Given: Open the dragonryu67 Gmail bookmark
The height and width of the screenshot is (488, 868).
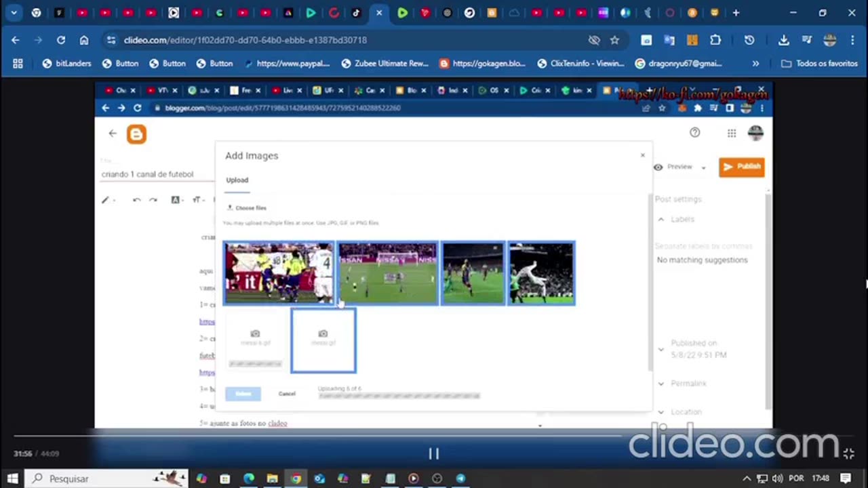Looking at the screenshot, I should tap(679, 63).
